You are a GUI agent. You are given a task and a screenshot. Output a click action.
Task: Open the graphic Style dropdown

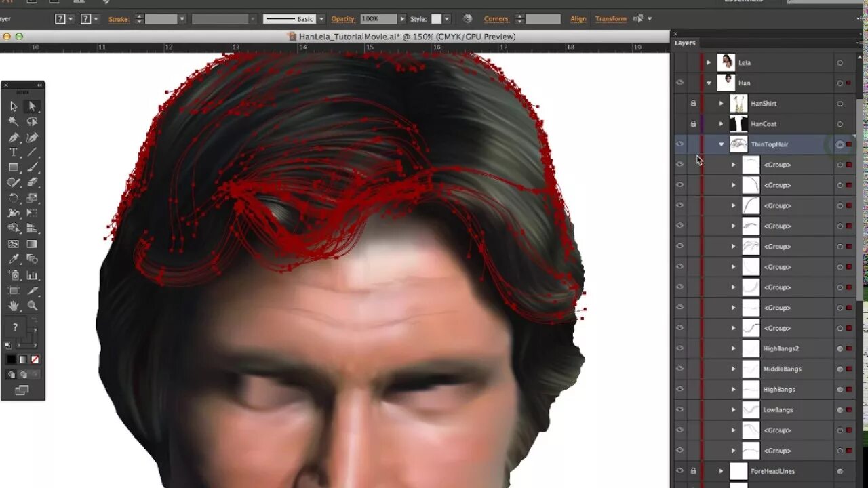446,19
